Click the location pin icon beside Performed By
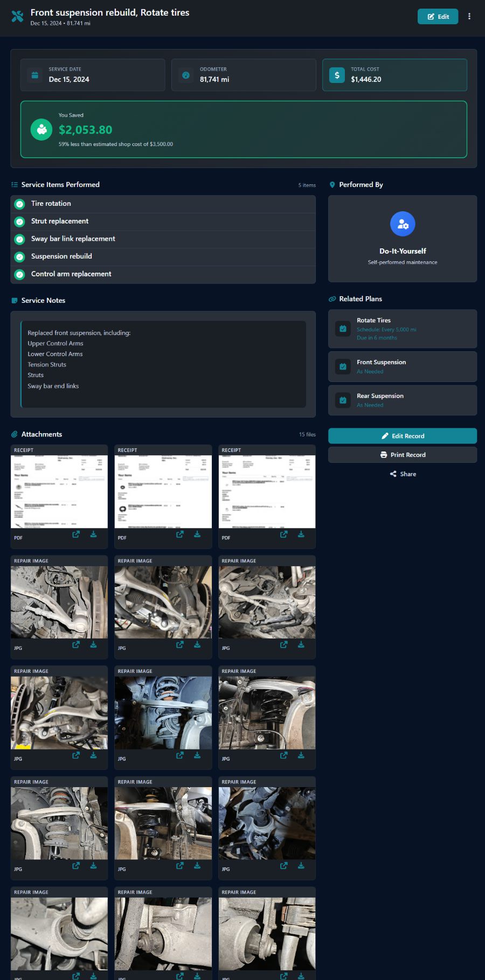485x980 pixels. pyautogui.click(x=332, y=185)
